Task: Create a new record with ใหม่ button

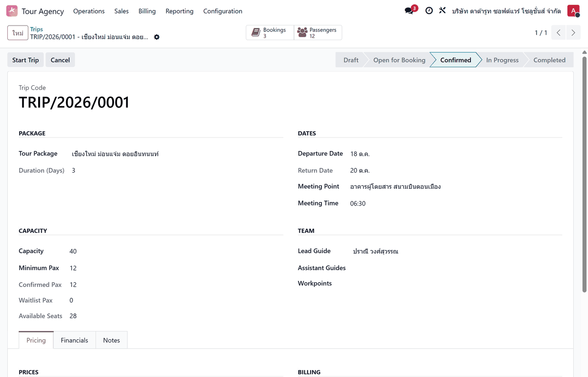Action: 18,33
